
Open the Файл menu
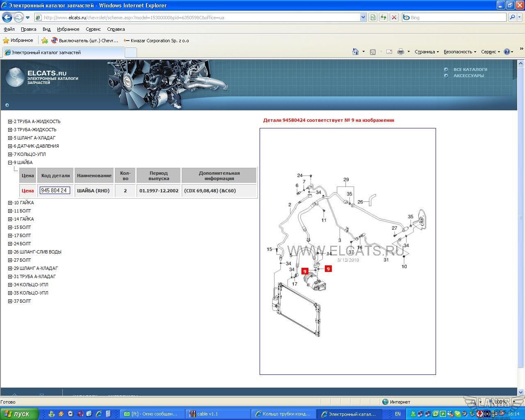point(9,29)
